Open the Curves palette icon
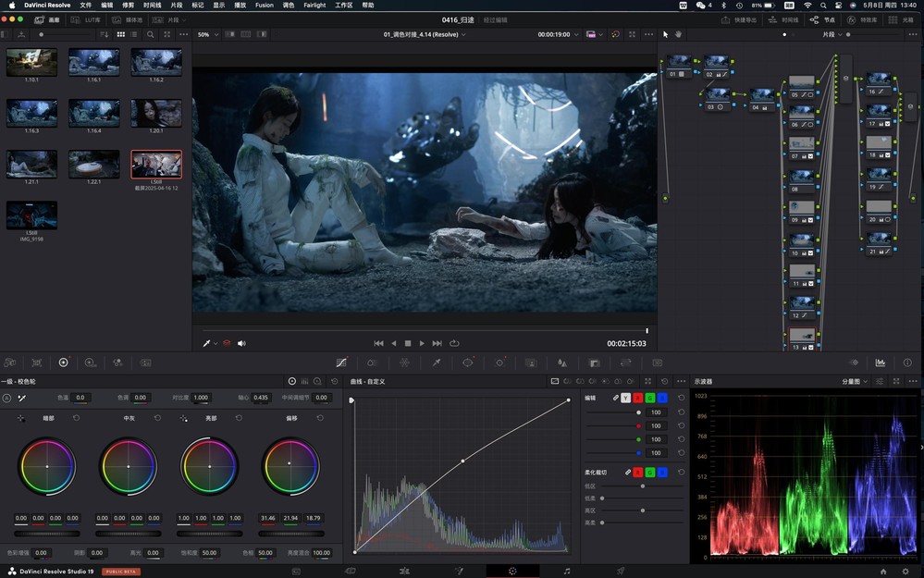Image resolution: width=924 pixels, height=578 pixels. click(341, 363)
